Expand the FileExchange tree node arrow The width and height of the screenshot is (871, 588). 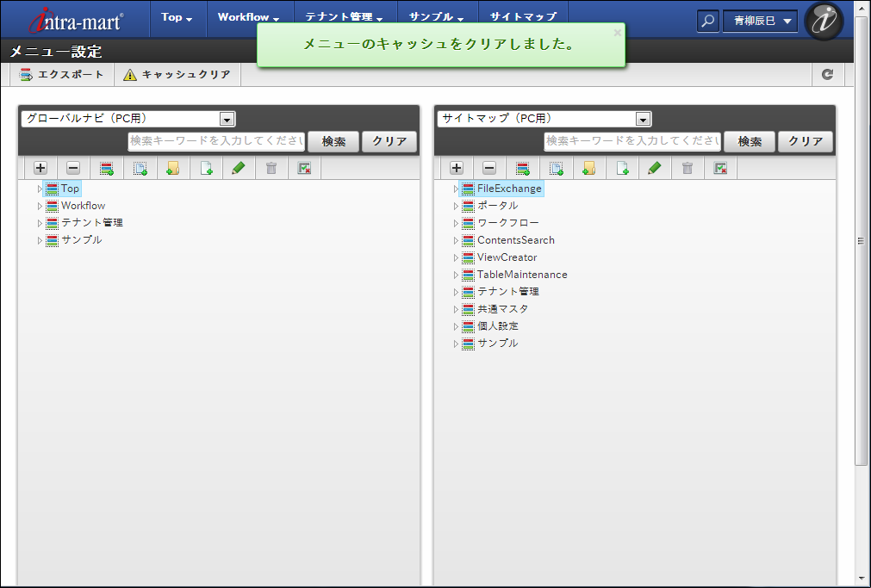tap(456, 189)
